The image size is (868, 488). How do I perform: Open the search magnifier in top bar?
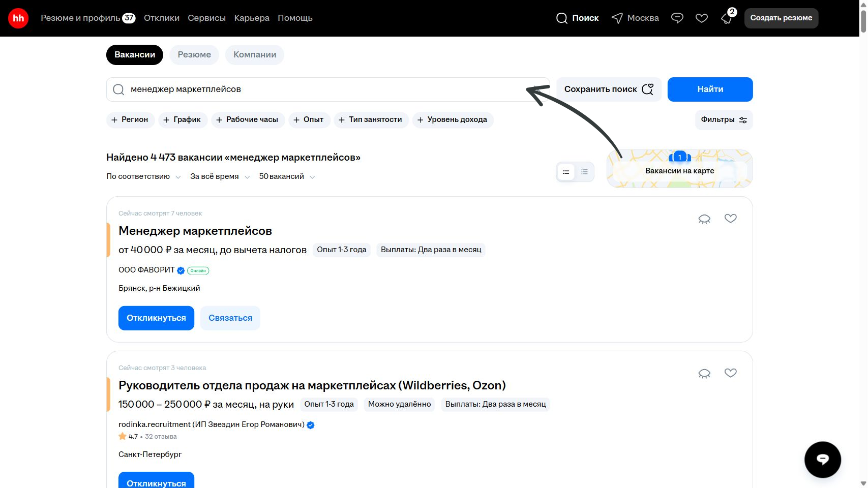(x=562, y=18)
